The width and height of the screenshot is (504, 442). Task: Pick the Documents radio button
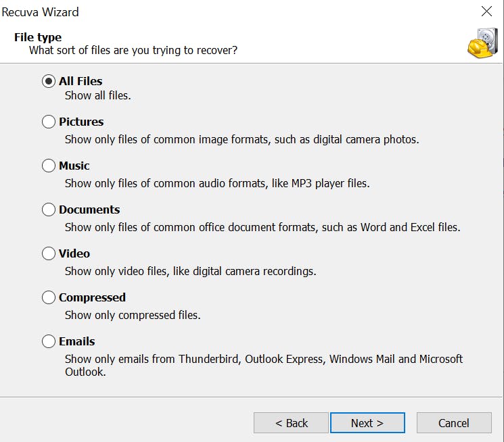[49, 210]
